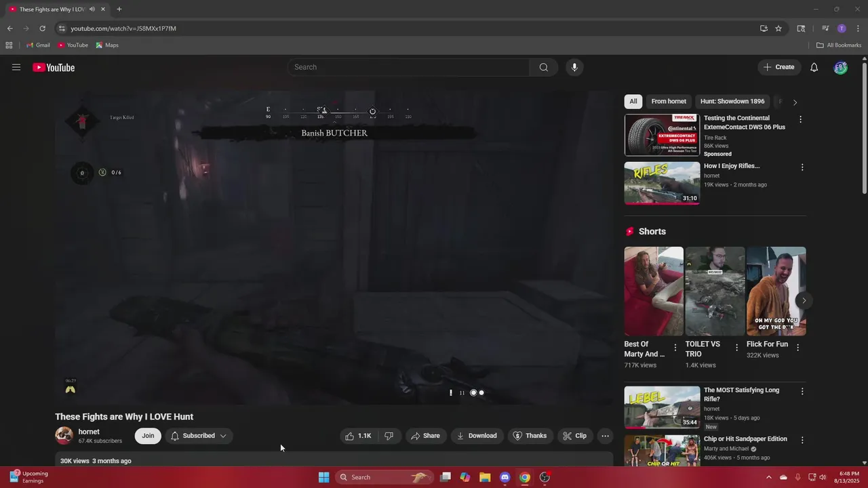Open Gmail bookmark
The height and width of the screenshot is (488, 868).
point(38,45)
